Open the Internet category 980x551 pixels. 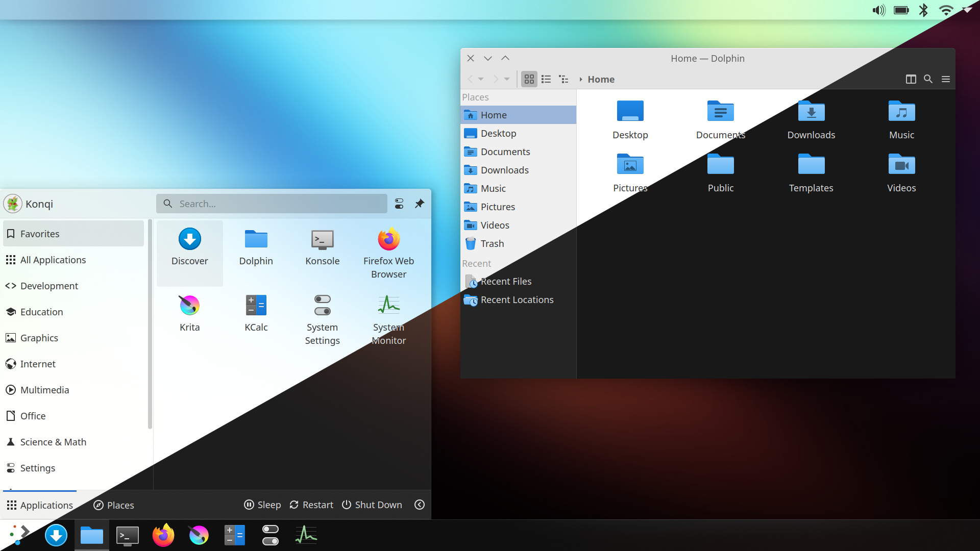tap(73, 364)
